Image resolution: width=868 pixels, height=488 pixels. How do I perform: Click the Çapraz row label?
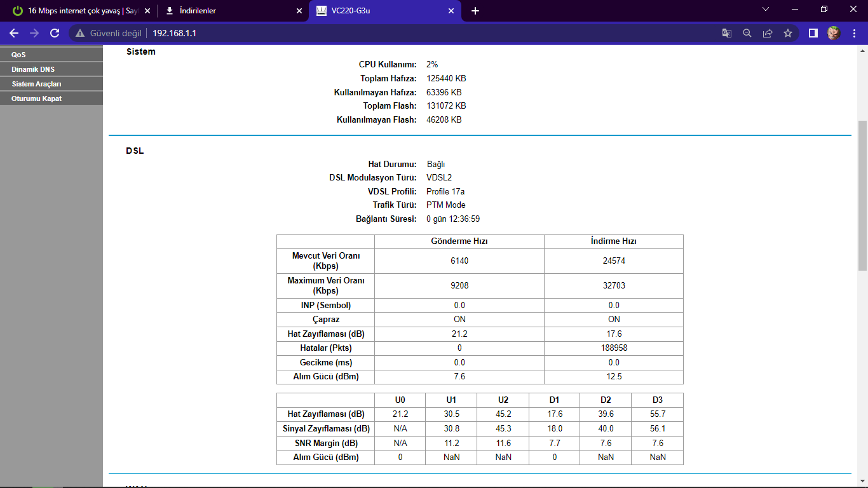326,320
